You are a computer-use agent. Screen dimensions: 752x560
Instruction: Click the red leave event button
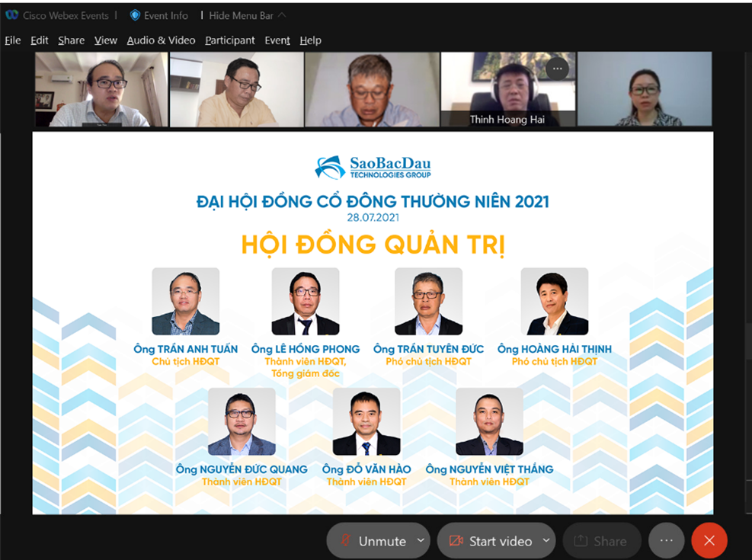point(709,540)
